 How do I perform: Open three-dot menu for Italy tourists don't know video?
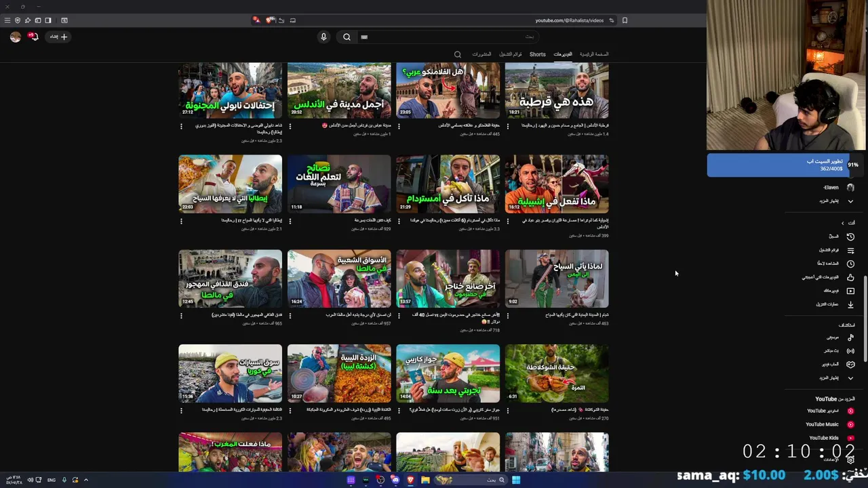click(181, 221)
